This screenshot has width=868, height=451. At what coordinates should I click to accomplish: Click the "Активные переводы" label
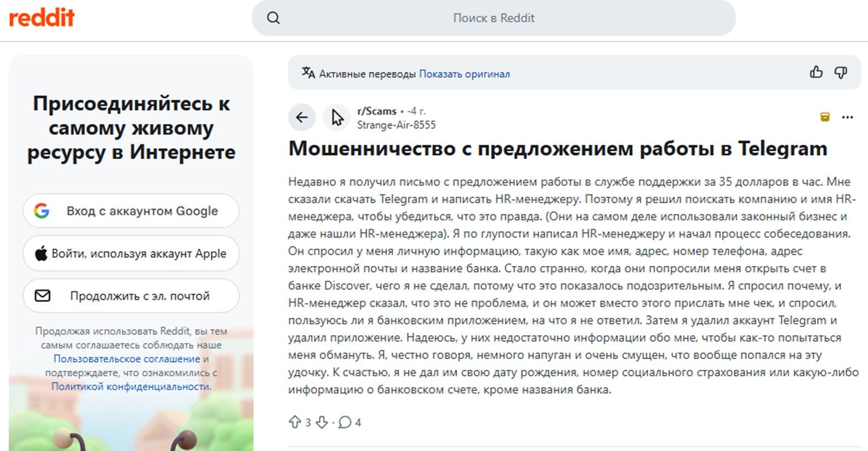click(x=368, y=74)
